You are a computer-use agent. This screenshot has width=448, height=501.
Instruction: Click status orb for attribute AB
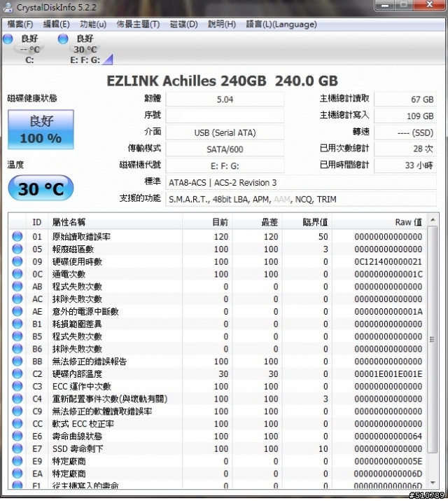pos(17,287)
